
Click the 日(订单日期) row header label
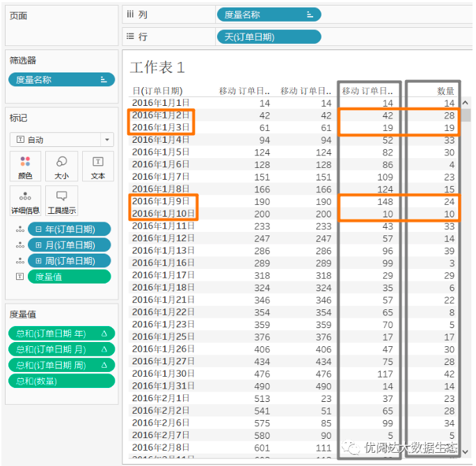158,91
